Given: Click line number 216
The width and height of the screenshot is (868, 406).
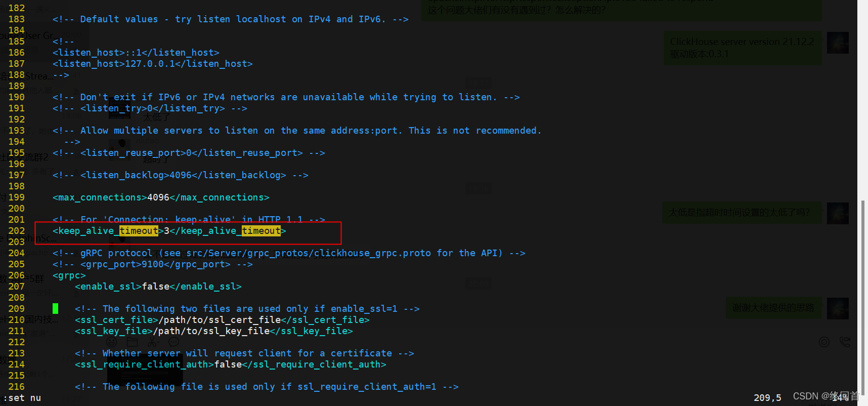Looking at the screenshot, I should [x=16, y=387].
